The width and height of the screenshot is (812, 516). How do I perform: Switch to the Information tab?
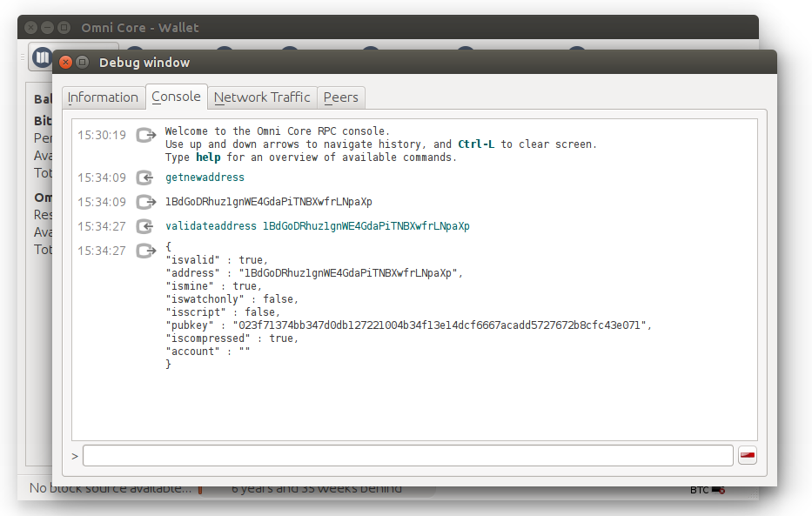tap(103, 97)
